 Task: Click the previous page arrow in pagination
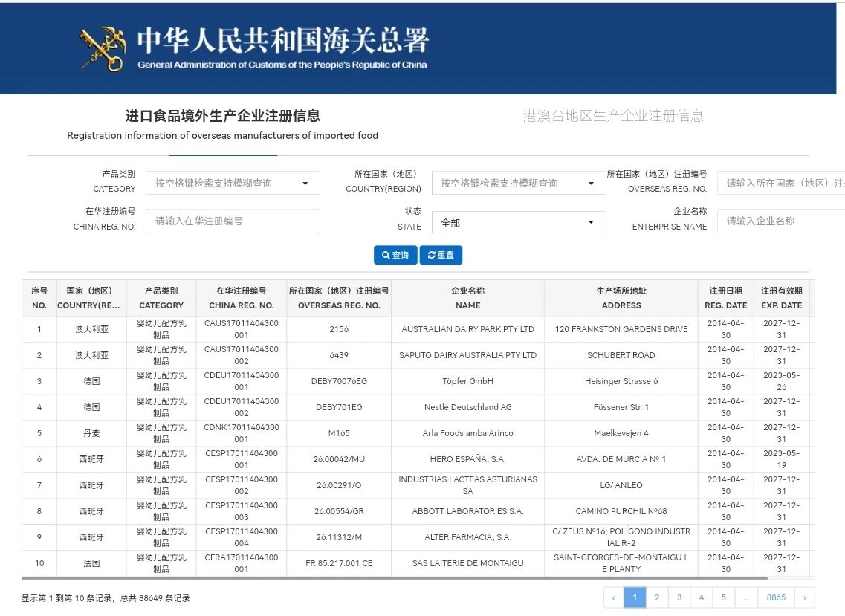[x=614, y=597]
